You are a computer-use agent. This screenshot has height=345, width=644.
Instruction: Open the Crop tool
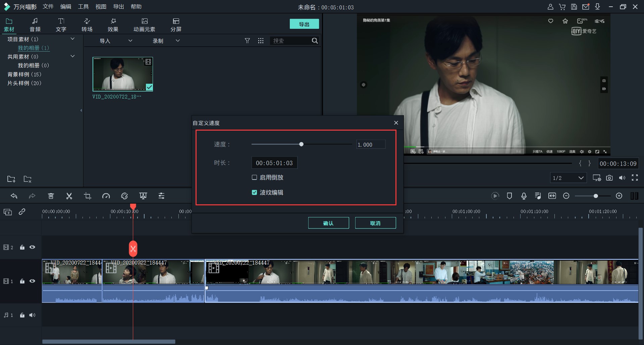[x=87, y=196]
